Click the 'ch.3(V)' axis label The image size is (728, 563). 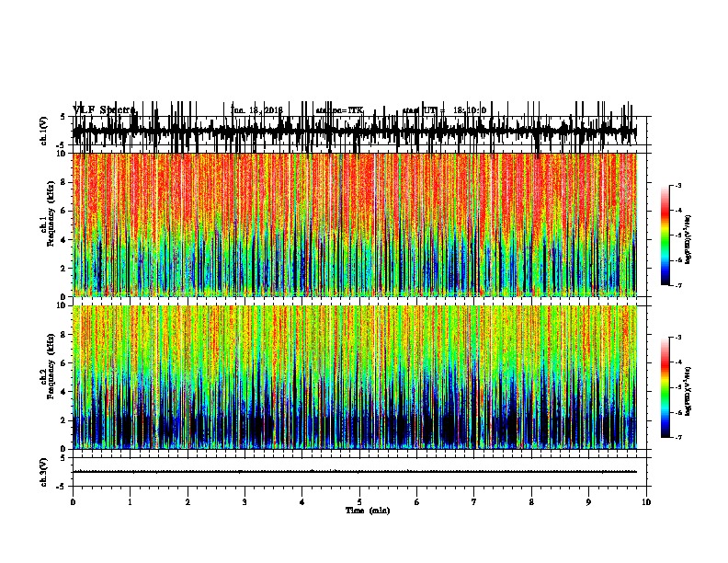click(43, 472)
